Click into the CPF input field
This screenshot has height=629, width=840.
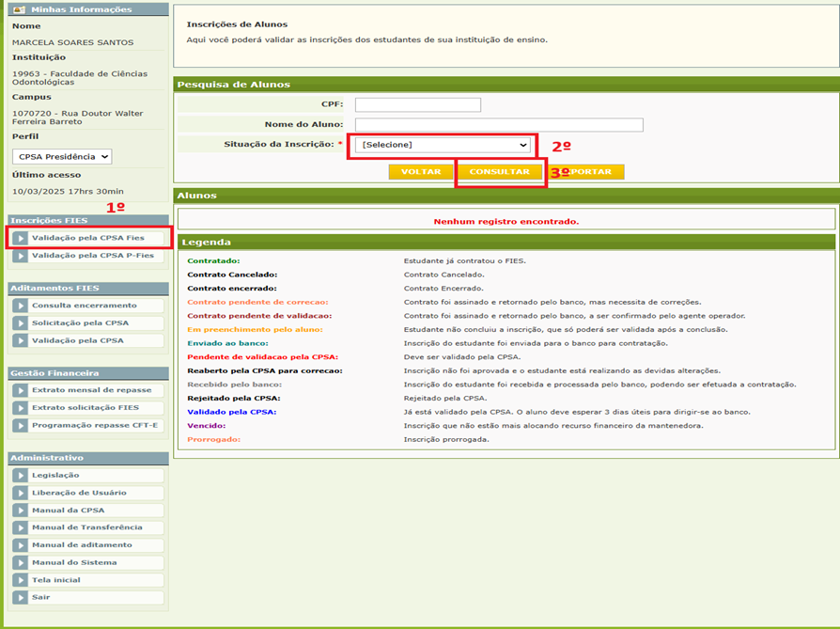pos(417,105)
